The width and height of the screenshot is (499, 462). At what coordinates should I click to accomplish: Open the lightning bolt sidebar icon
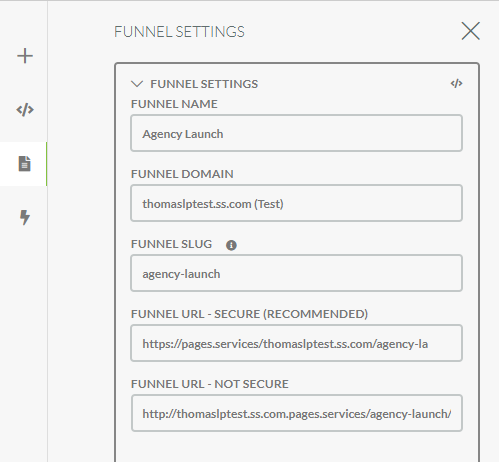[25, 217]
